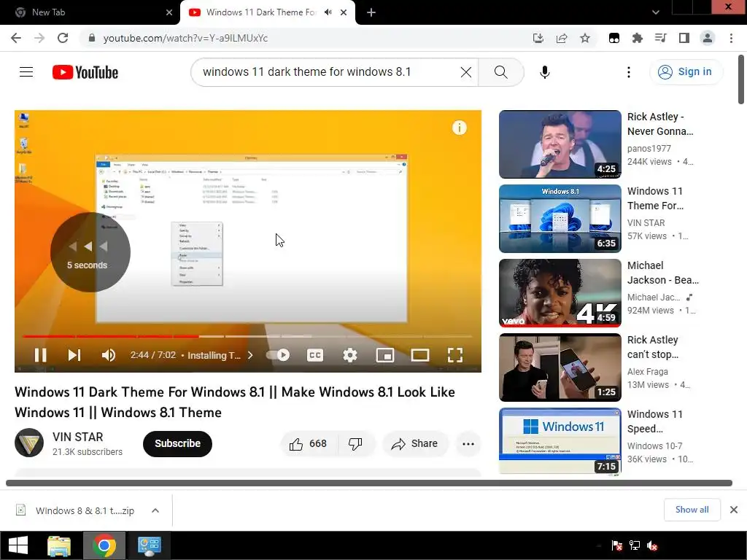This screenshot has width=747, height=560.
Task: Clear the search box text
Action: pyautogui.click(x=466, y=72)
